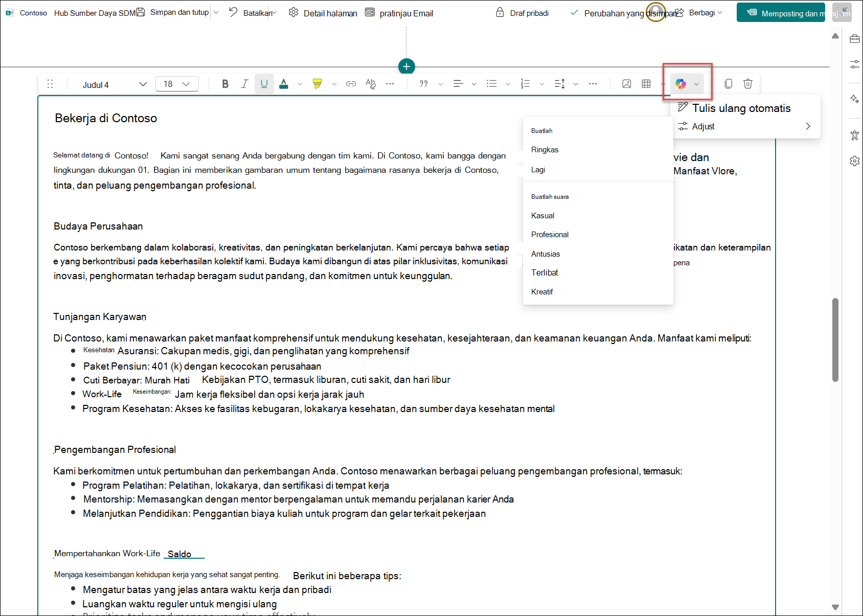Click the line spacing icon
Screen dimensions: 863x616
pyautogui.click(x=560, y=84)
